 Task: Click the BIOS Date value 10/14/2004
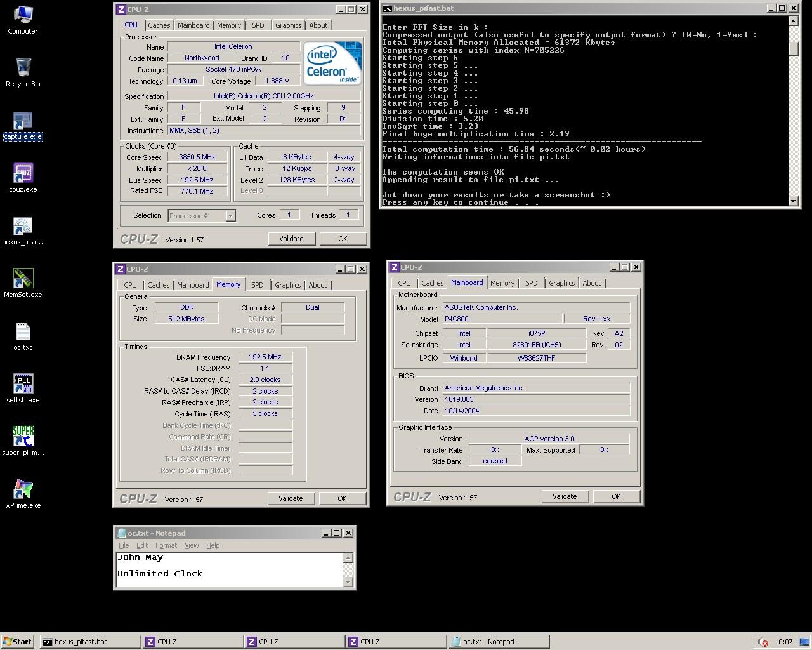point(536,411)
